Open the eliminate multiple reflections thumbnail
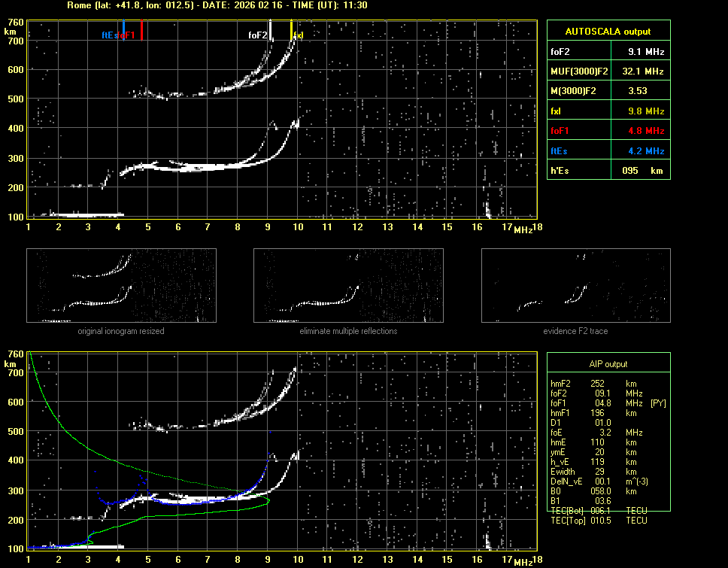This screenshot has width=728, height=568. pyautogui.click(x=348, y=286)
